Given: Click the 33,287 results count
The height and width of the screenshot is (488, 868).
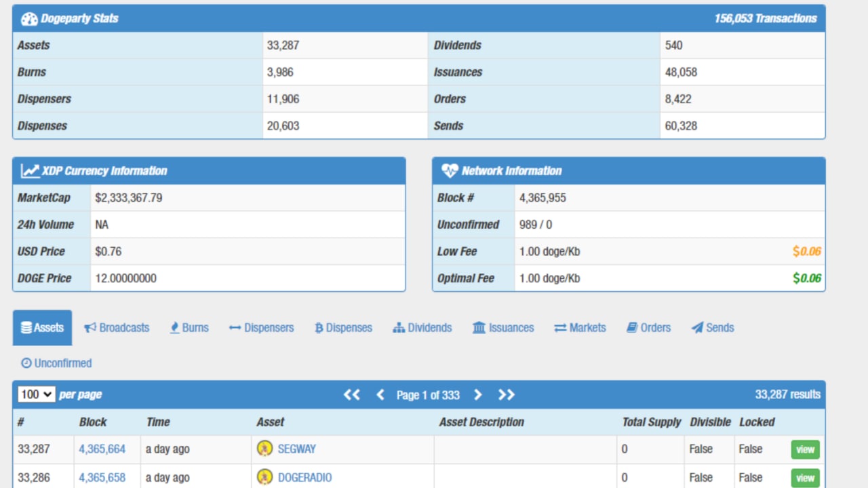Looking at the screenshot, I should pos(787,394).
